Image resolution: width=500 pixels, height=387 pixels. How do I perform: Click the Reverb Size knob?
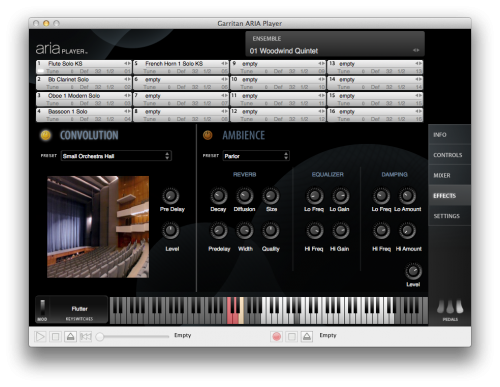point(271,196)
